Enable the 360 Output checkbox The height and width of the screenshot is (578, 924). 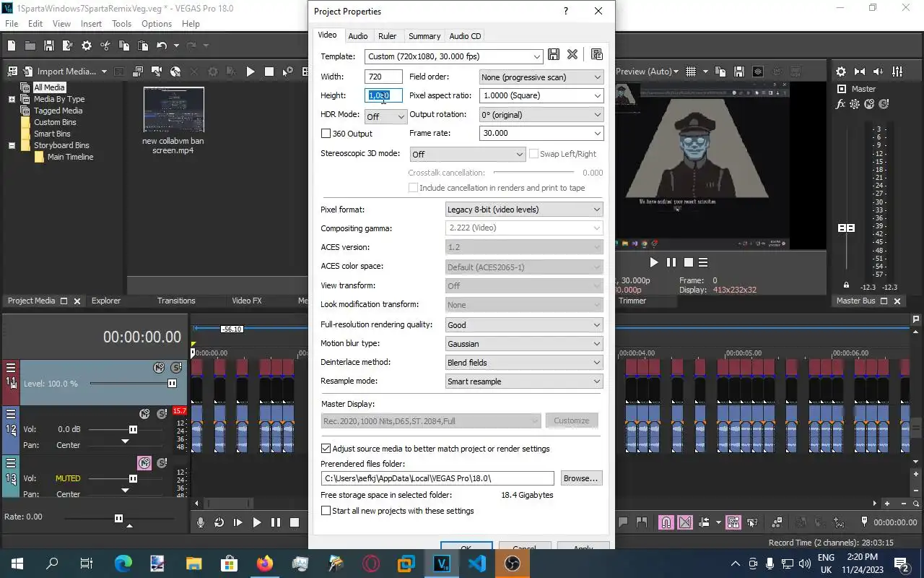point(326,134)
